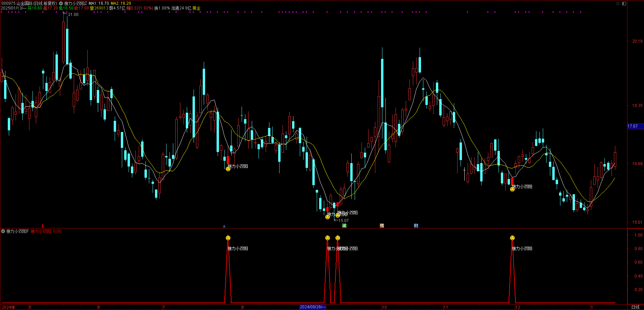This screenshot has width=644, height=310.
Task: Click the 20.18 price axis label
Action: tap(637, 41)
